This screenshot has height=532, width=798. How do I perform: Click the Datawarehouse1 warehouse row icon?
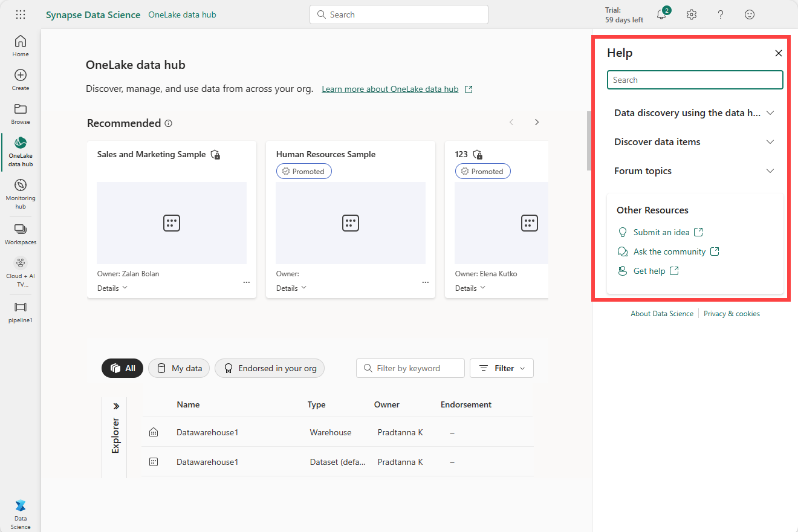pos(154,432)
